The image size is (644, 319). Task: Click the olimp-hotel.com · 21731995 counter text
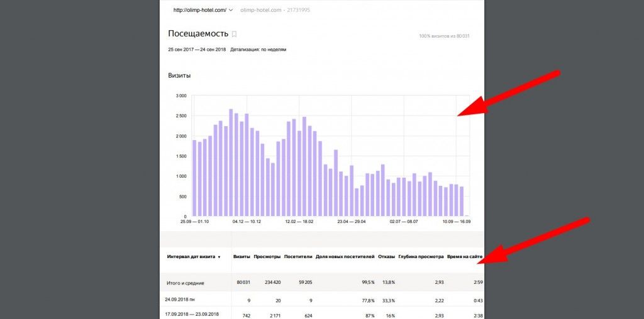pyautogui.click(x=275, y=10)
